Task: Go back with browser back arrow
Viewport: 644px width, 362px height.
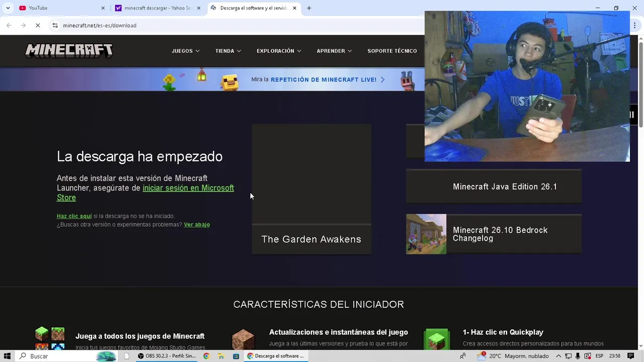Action: click(9, 25)
